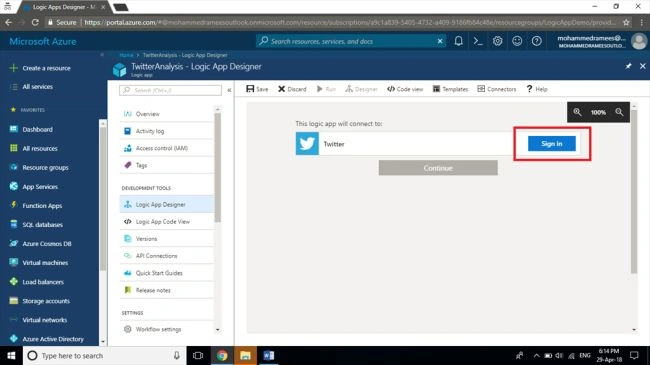Click the greyed Continue button
Screen dimensions: 650x365
click(438, 168)
